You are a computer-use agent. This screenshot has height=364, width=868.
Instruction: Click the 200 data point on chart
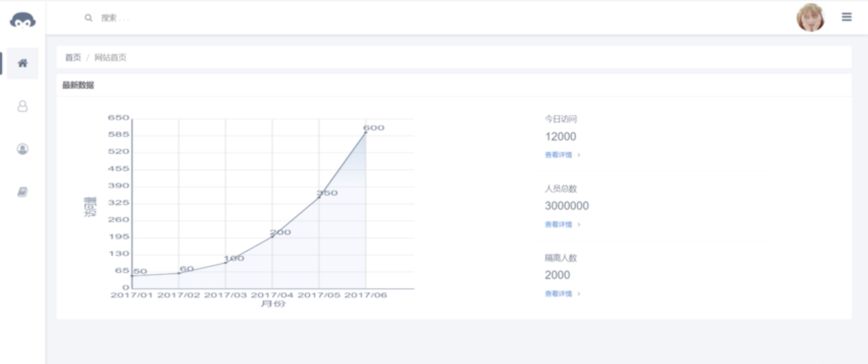pos(272,237)
